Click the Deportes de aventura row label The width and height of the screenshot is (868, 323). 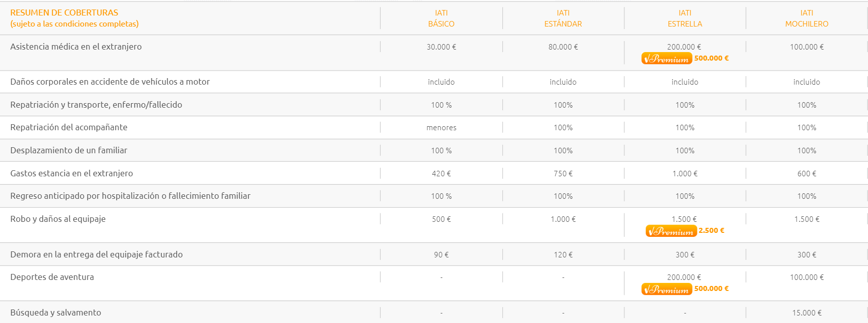tap(52, 277)
